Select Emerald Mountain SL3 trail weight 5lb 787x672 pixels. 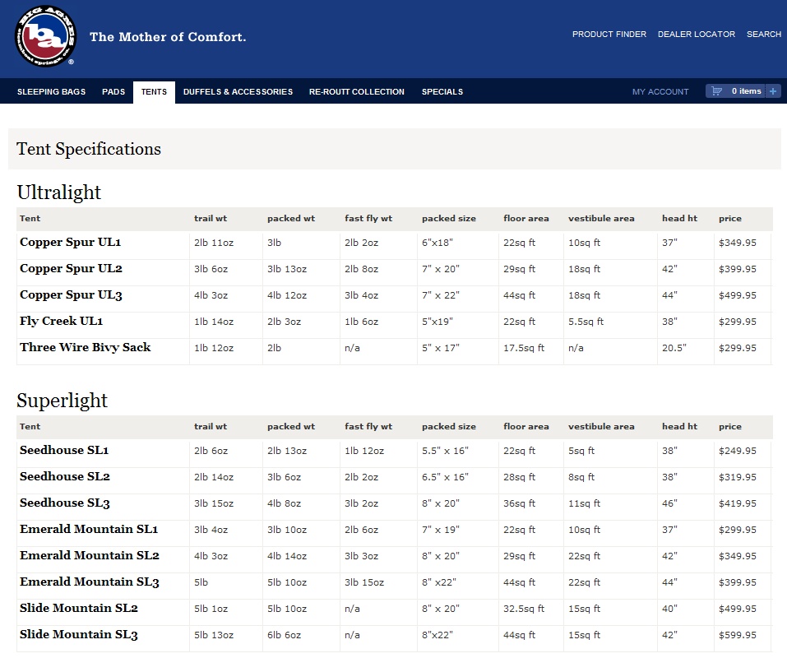[201, 582]
